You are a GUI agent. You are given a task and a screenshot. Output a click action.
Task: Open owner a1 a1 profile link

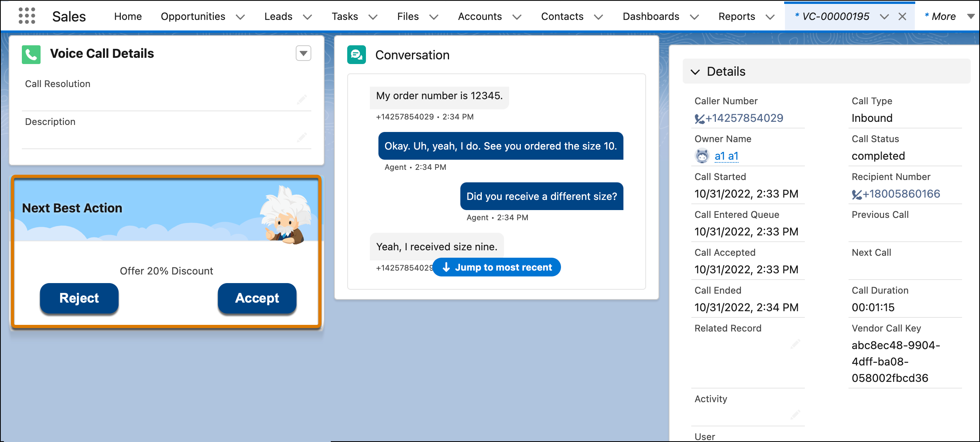pos(726,156)
